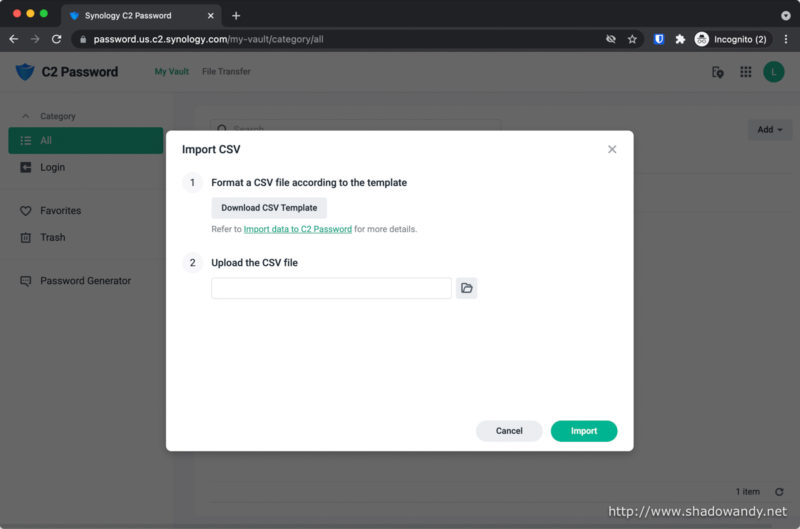Click the refresh icon next to 1 item

pyautogui.click(x=779, y=492)
